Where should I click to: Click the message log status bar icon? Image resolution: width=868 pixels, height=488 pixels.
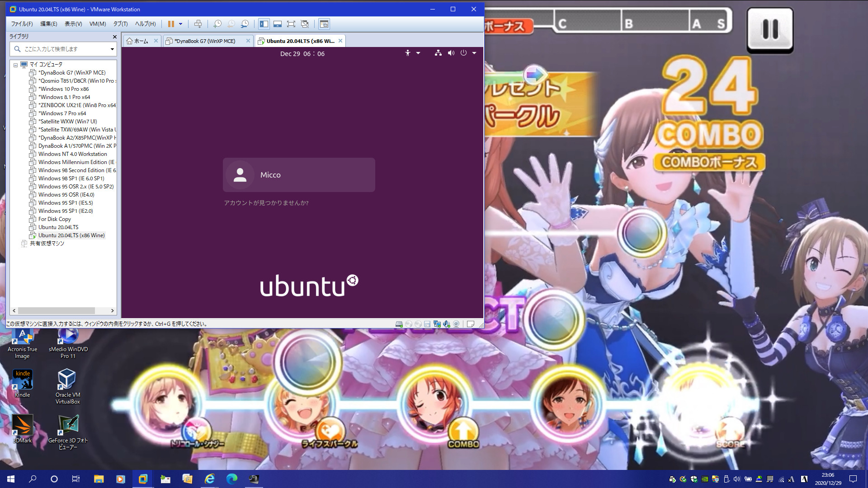(470, 324)
